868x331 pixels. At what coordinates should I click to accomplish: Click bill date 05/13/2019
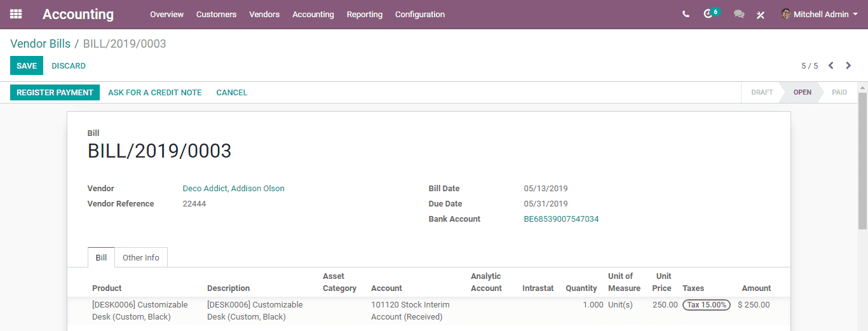coord(546,189)
